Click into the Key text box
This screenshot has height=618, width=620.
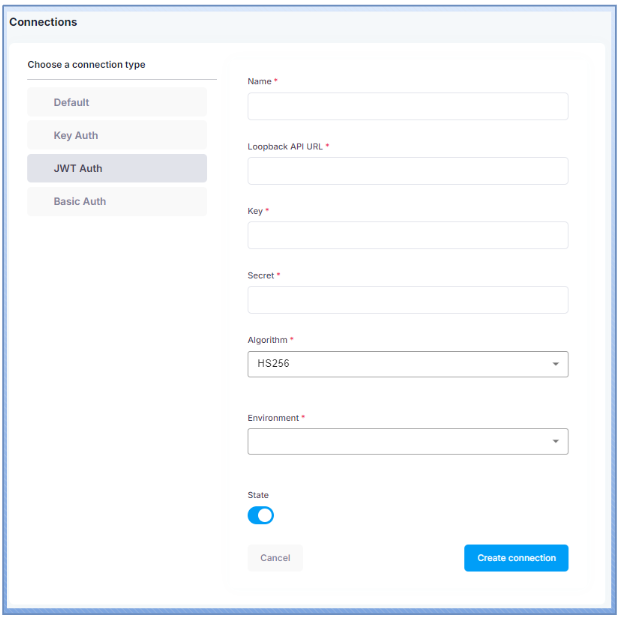tap(407, 235)
